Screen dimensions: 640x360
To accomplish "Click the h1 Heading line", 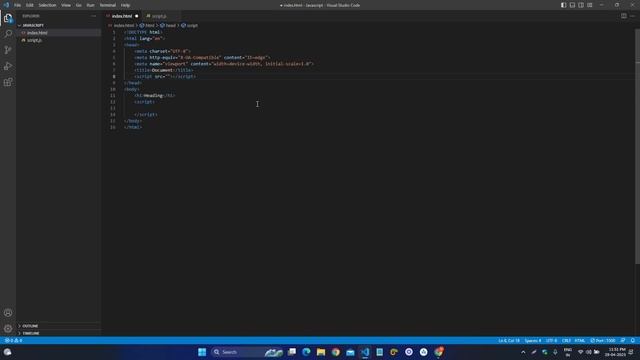I will coord(155,96).
